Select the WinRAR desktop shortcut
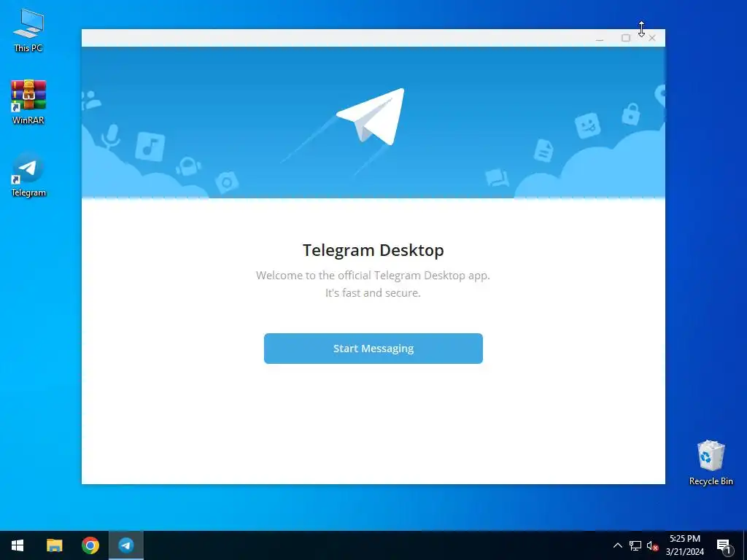This screenshot has width=747, height=560. (28, 102)
